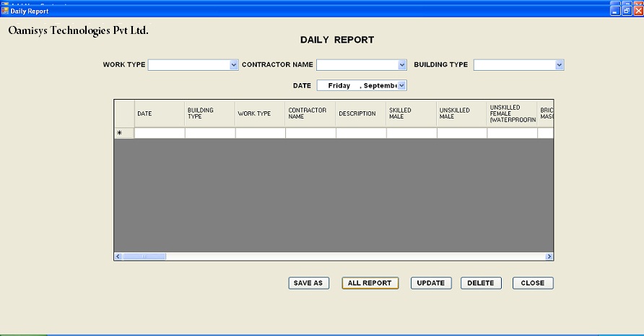Click the grid's scroll left arrow
The height and width of the screenshot is (336, 644).
(118, 257)
